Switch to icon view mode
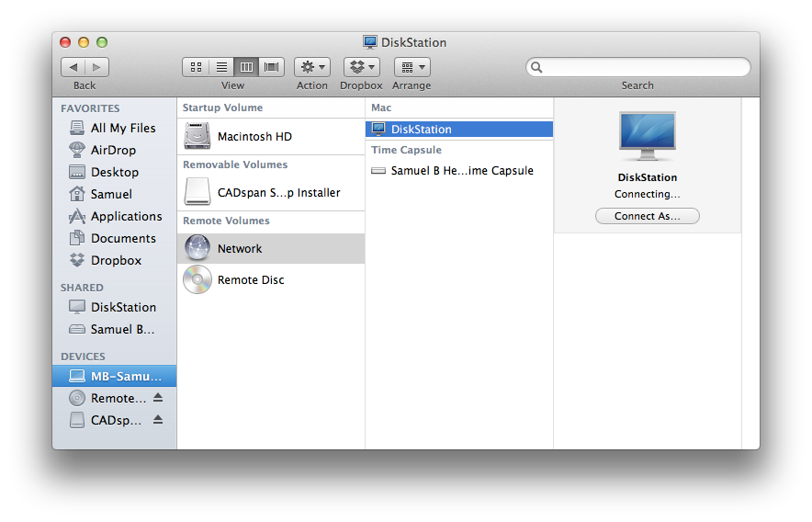 click(196, 67)
